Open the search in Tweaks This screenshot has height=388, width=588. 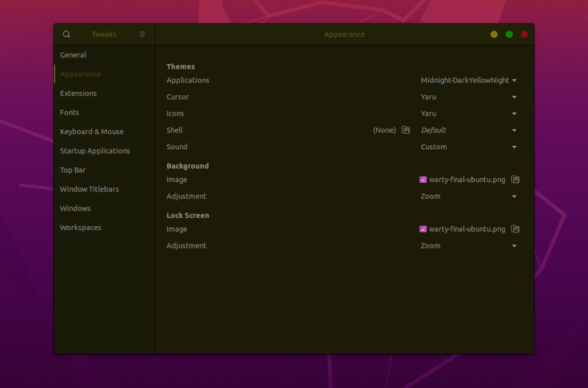coord(66,34)
